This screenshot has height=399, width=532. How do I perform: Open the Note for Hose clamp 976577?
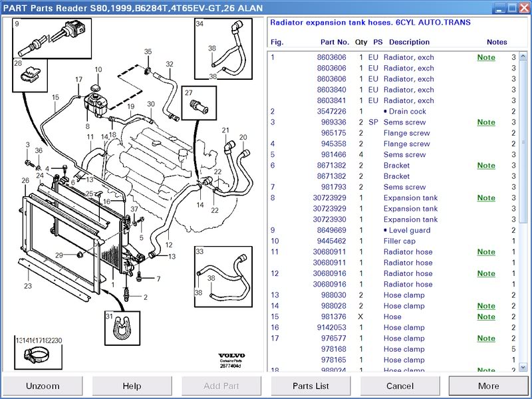pyautogui.click(x=486, y=338)
